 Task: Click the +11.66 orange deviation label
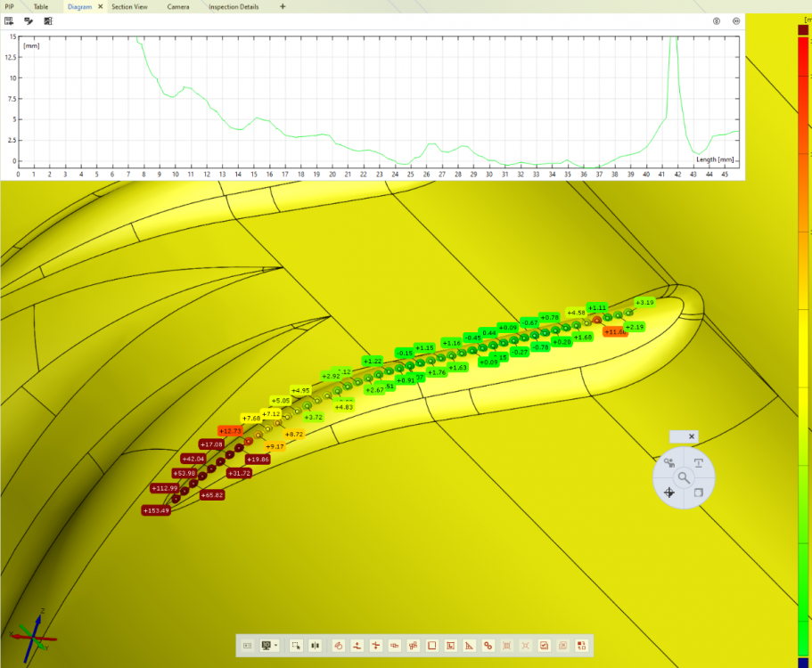615,331
